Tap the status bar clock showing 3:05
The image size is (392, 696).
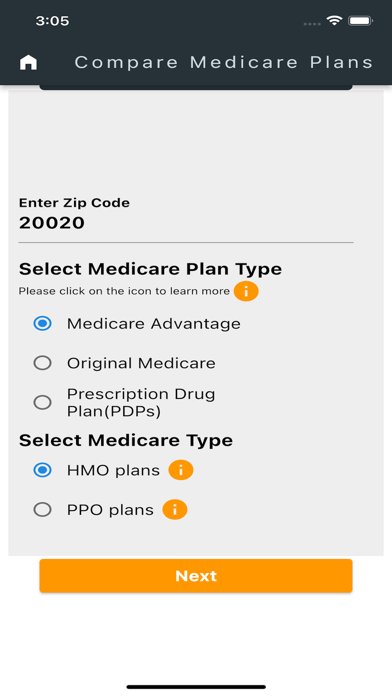[x=52, y=21]
